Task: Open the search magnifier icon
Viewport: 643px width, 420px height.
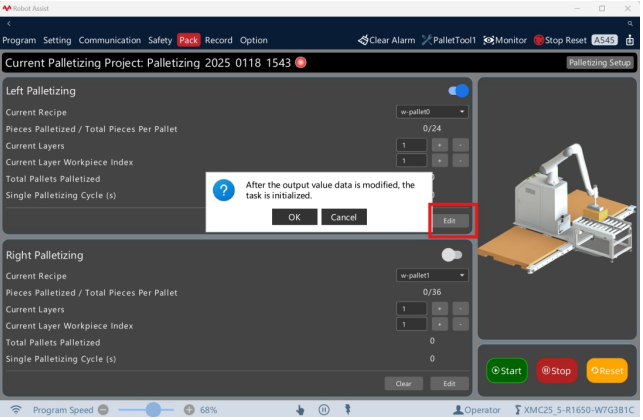Action: (630, 24)
